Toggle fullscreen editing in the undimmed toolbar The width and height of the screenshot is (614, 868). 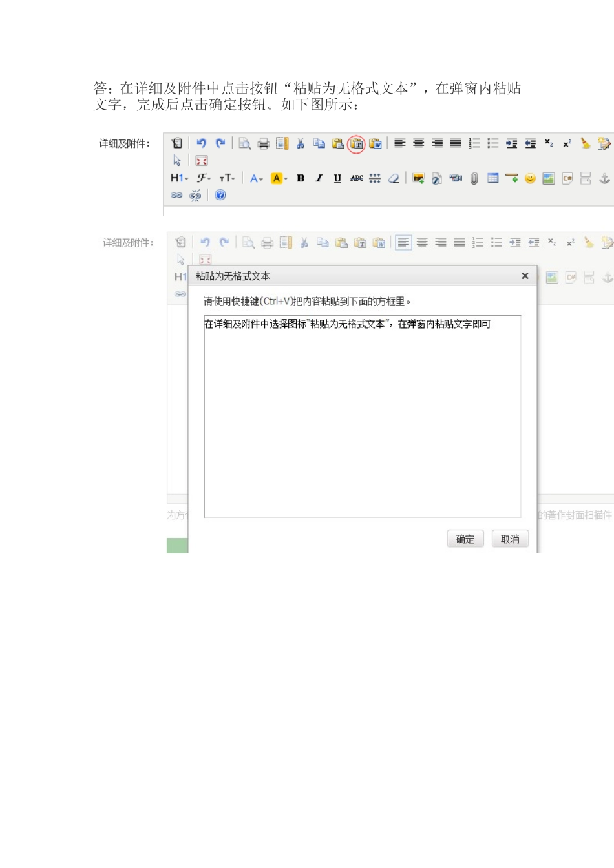click(202, 161)
